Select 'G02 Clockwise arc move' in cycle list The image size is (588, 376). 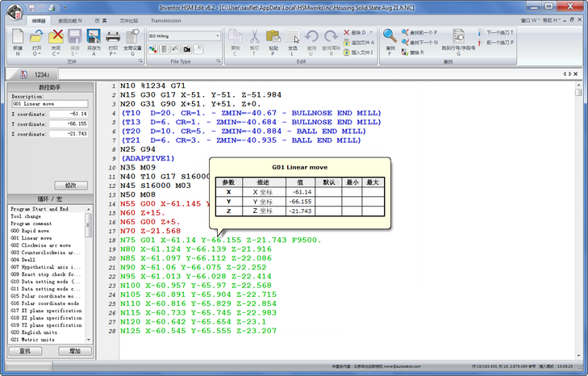[x=41, y=245]
